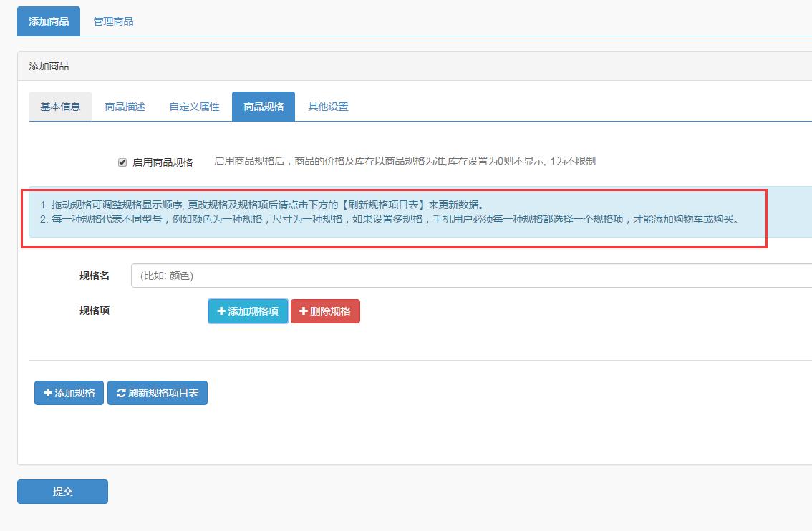
Task: Click the refresh icon on 刷新规格项目表 button
Action: 121,392
